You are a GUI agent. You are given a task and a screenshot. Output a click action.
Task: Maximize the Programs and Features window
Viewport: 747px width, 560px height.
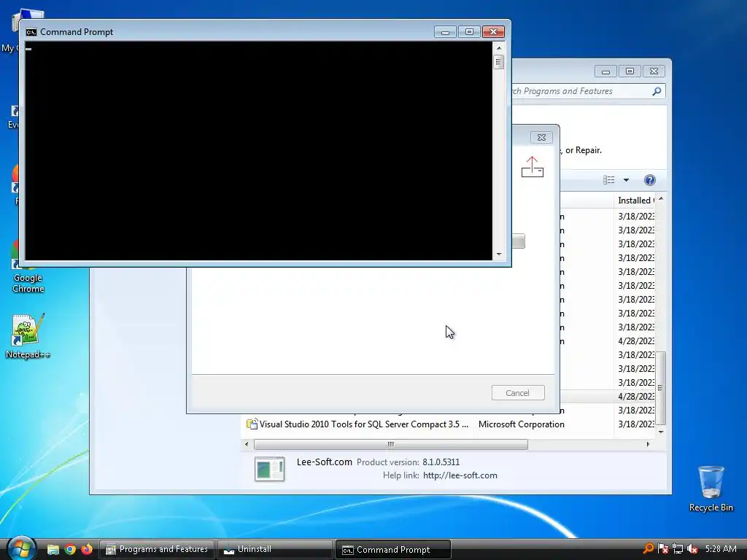630,71
